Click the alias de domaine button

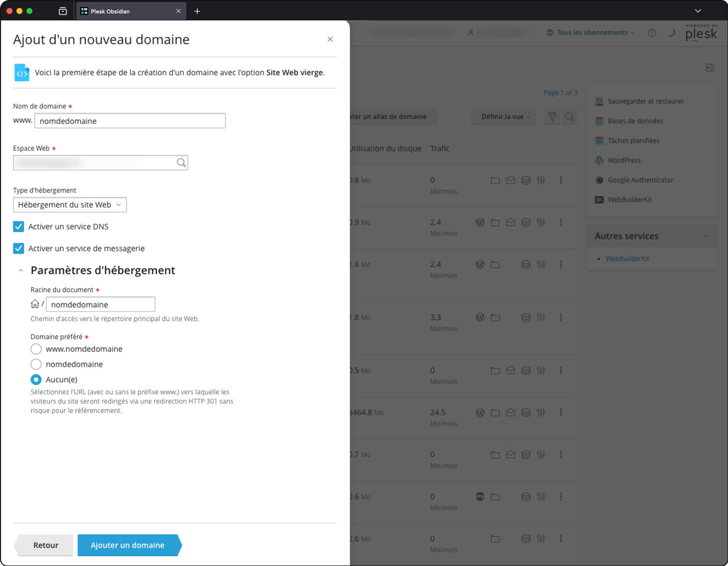(x=393, y=117)
